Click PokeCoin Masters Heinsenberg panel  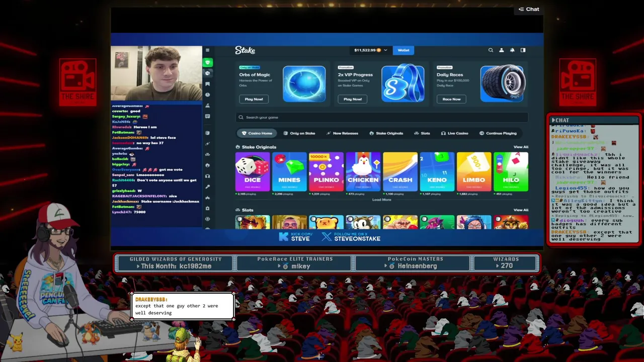pyautogui.click(x=412, y=263)
